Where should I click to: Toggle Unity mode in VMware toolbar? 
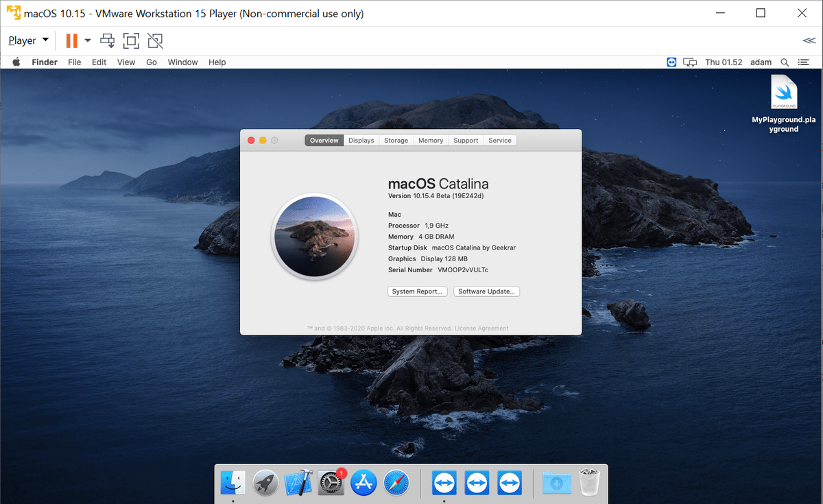pos(155,40)
